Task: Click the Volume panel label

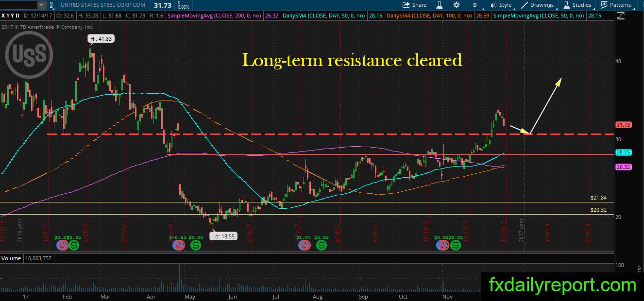Action: (12, 258)
